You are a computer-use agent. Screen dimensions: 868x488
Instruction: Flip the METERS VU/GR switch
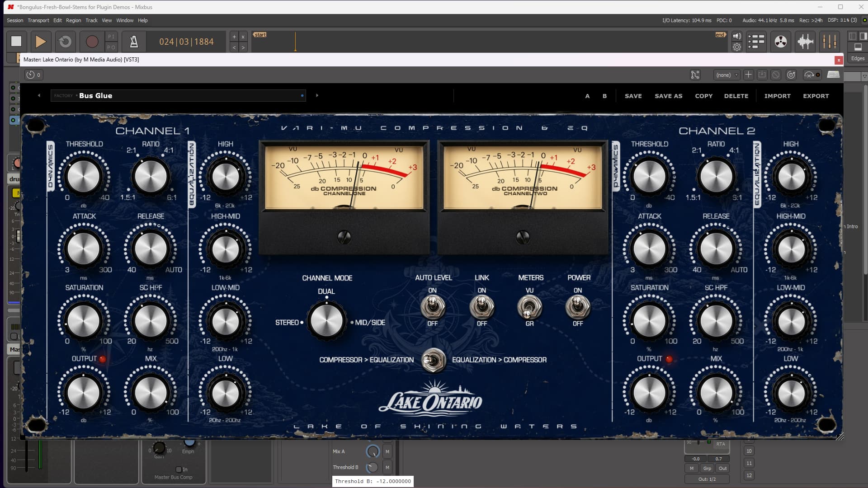pos(529,307)
